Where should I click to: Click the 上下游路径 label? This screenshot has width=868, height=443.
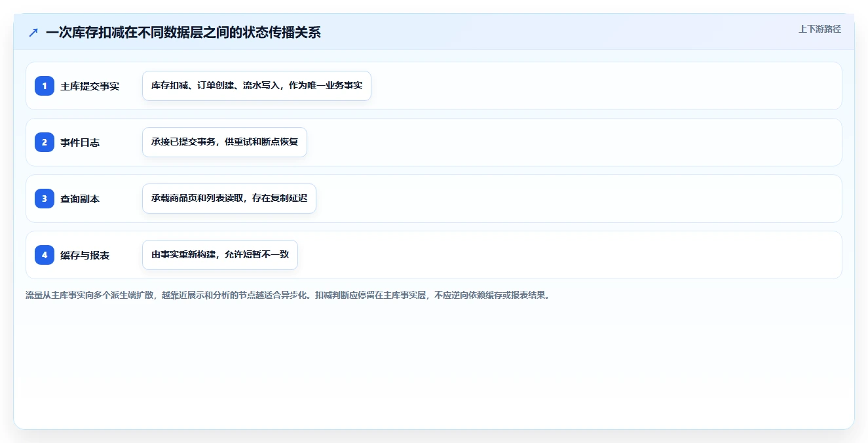coord(820,29)
